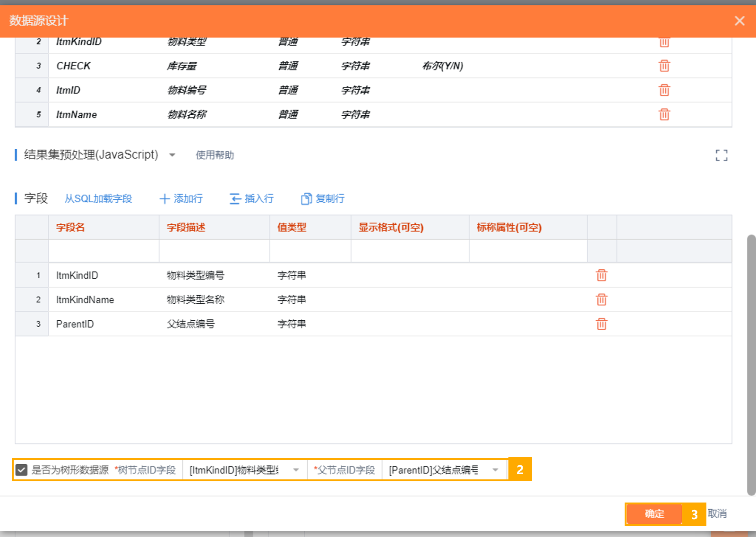Confirm with the 确定 button

click(x=654, y=514)
